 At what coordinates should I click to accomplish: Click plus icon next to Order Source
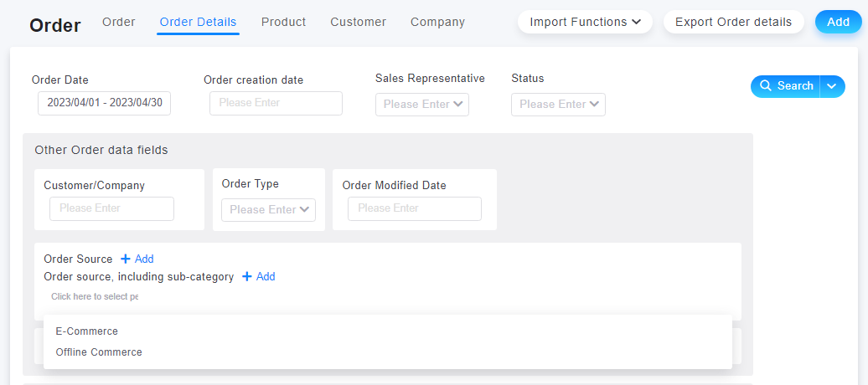[x=126, y=259]
